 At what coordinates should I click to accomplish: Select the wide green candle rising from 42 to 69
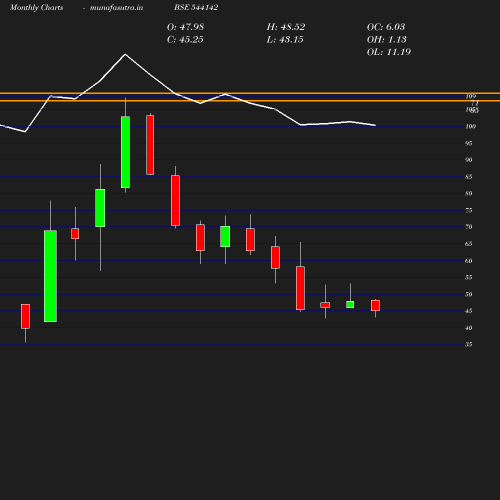tap(50, 276)
